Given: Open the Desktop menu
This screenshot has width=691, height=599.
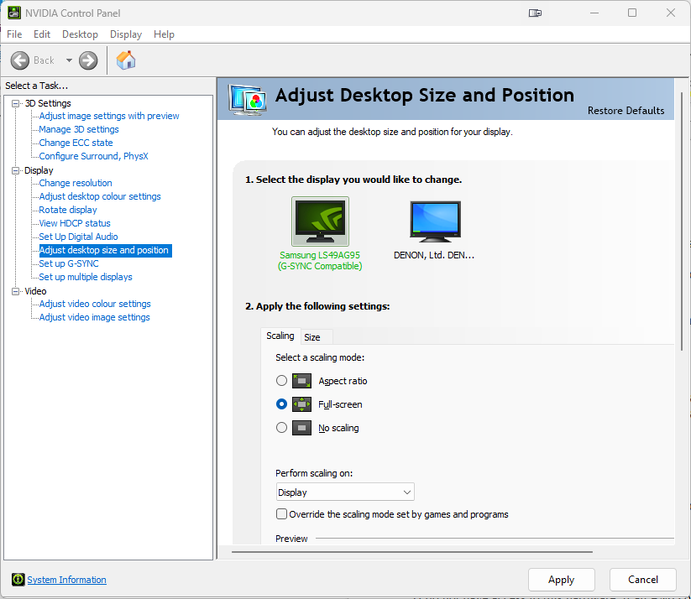Looking at the screenshot, I should [80, 34].
